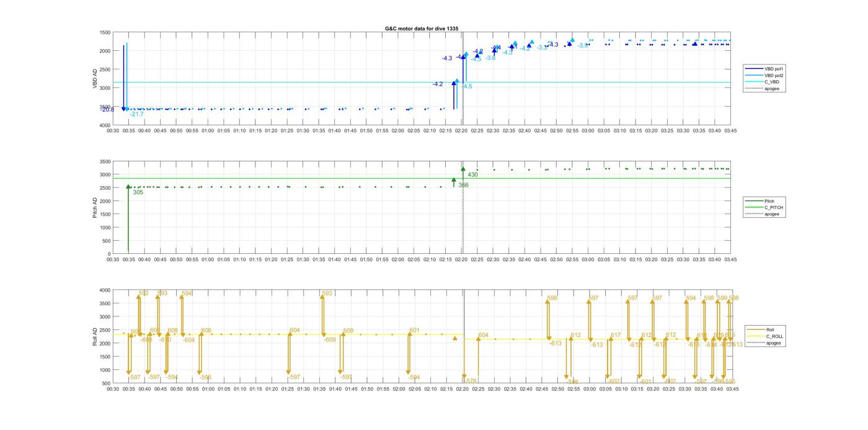The image size is (868, 430).
Task: Click "00:30" x-axis tick on VBD plot
Action: [x=113, y=131]
